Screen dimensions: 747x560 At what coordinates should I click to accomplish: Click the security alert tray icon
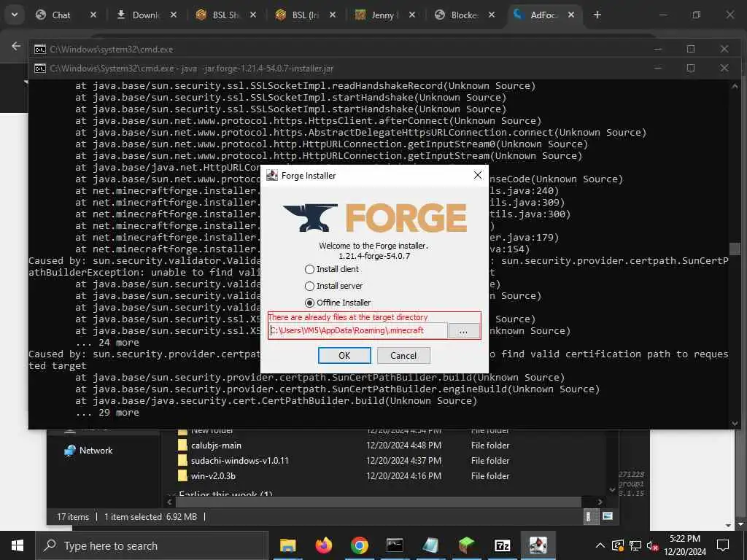coord(617,545)
